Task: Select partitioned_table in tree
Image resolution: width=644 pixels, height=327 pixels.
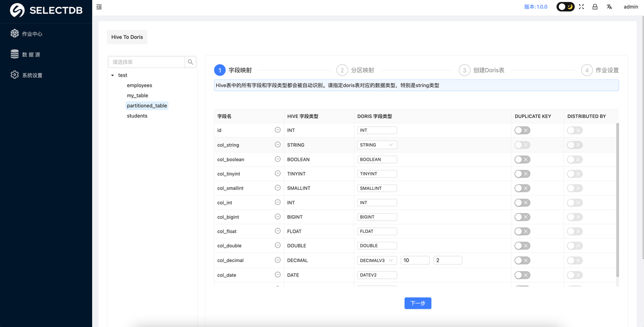Action: click(x=147, y=106)
